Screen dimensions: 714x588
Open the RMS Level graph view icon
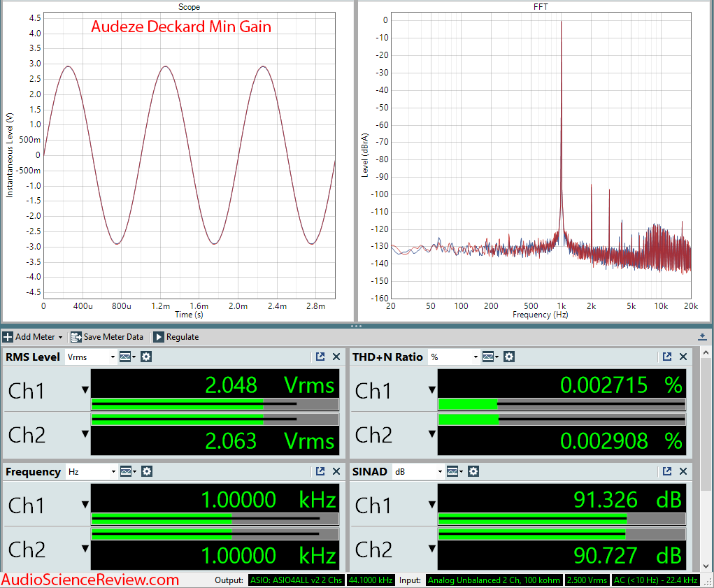[x=127, y=357]
